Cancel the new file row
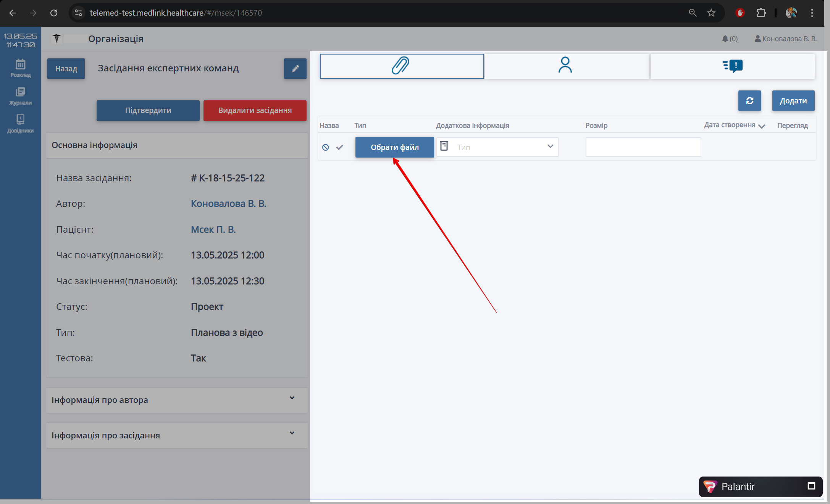 click(x=325, y=147)
